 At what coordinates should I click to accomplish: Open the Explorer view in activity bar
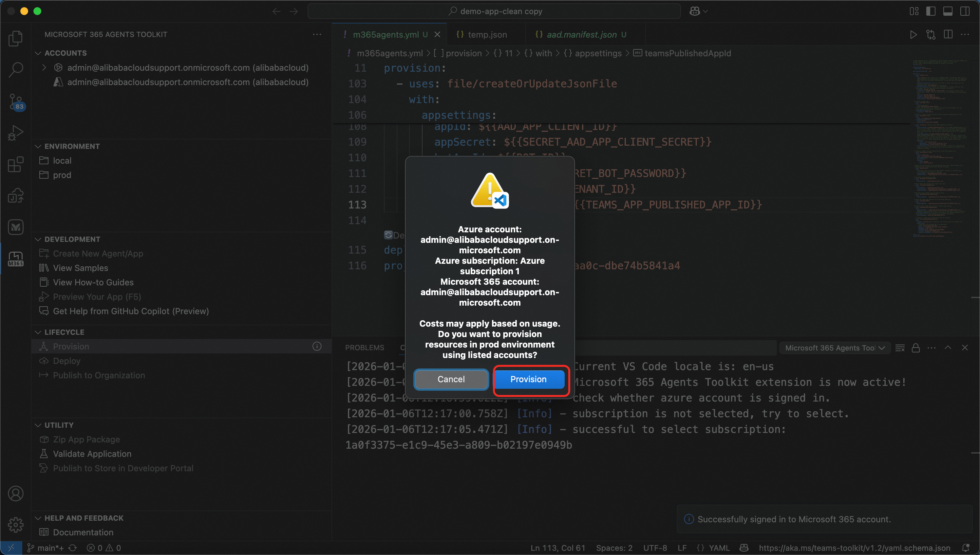(x=15, y=38)
